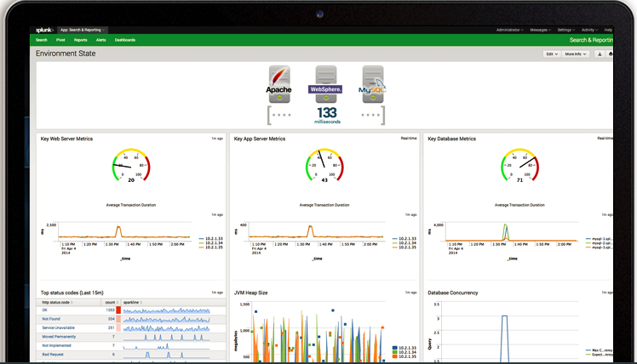The width and height of the screenshot is (637, 364).
Task: Sort table by the count column header
Action: (x=110, y=301)
